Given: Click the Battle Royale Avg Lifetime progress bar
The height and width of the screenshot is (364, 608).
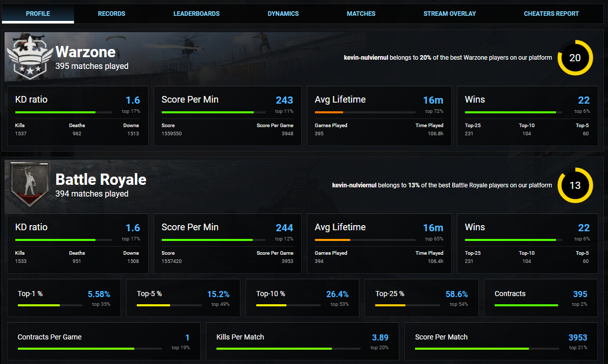Looking at the screenshot, I should [365, 240].
